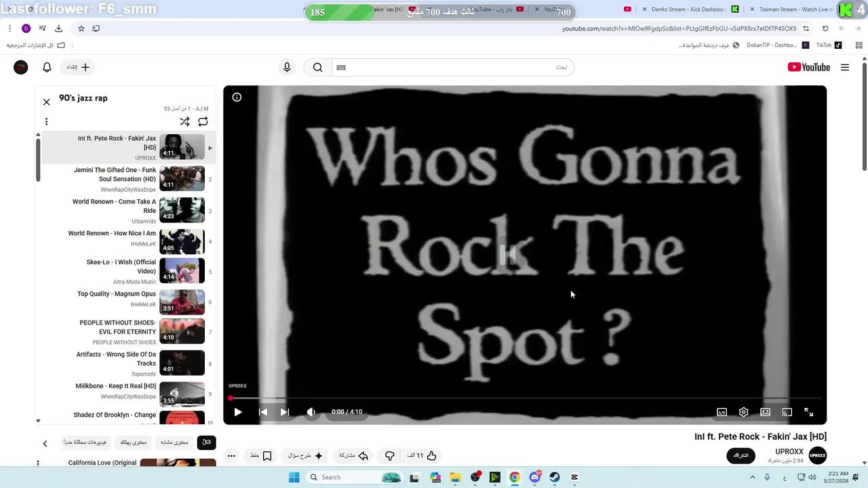Skip to previous video in player
Image resolution: width=868 pixels, height=488 pixels.
(x=263, y=412)
